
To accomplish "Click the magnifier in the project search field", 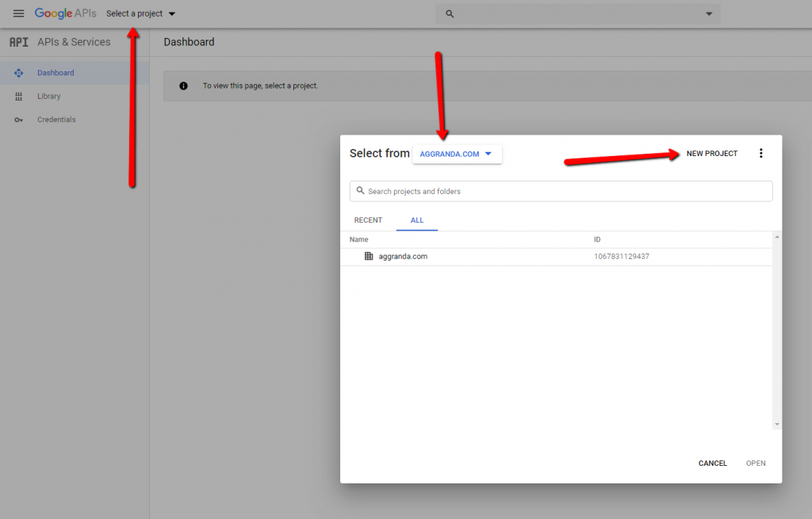I will 361,191.
